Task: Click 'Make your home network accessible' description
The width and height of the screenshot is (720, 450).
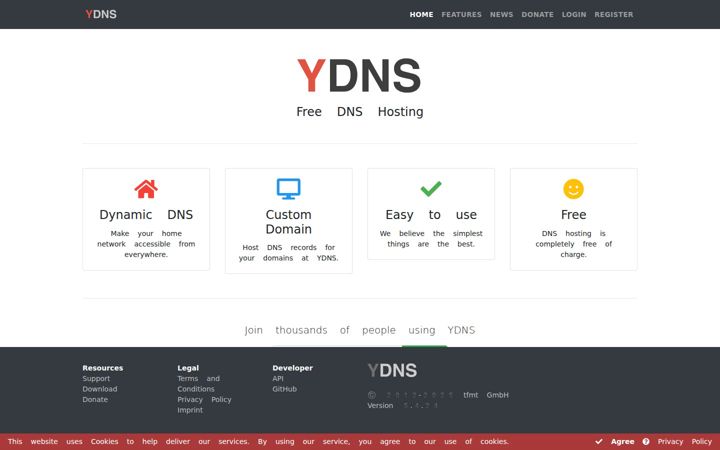Action: click(x=146, y=244)
